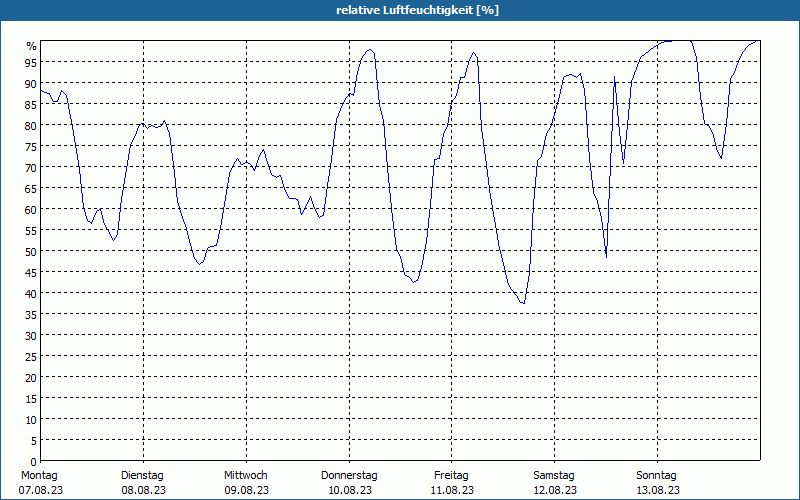Click the 'Samstag' day label
Image resolution: width=800 pixels, height=500 pixels.
(x=554, y=475)
